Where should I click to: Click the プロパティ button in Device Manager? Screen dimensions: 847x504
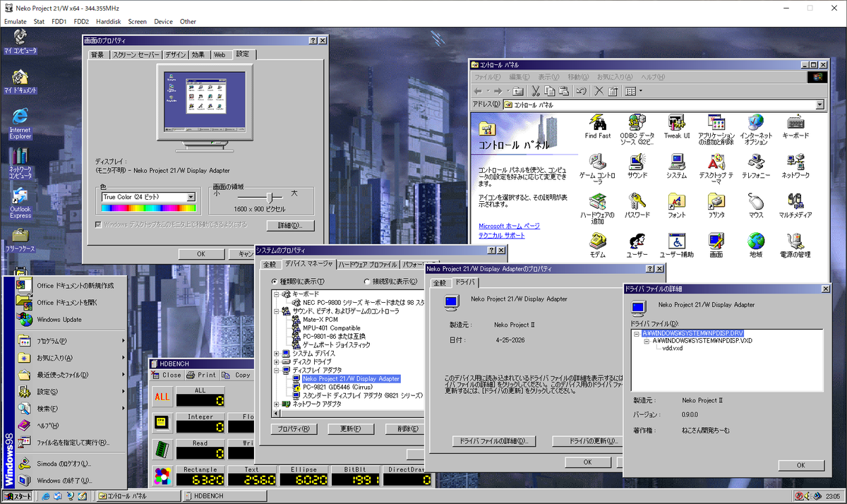pyautogui.click(x=294, y=428)
